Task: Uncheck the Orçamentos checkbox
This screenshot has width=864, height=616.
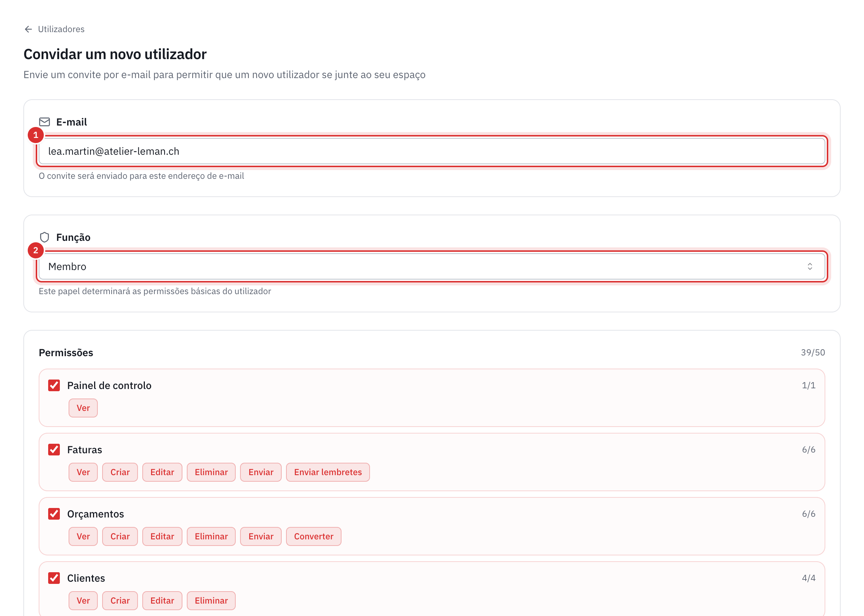Action: click(54, 513)
